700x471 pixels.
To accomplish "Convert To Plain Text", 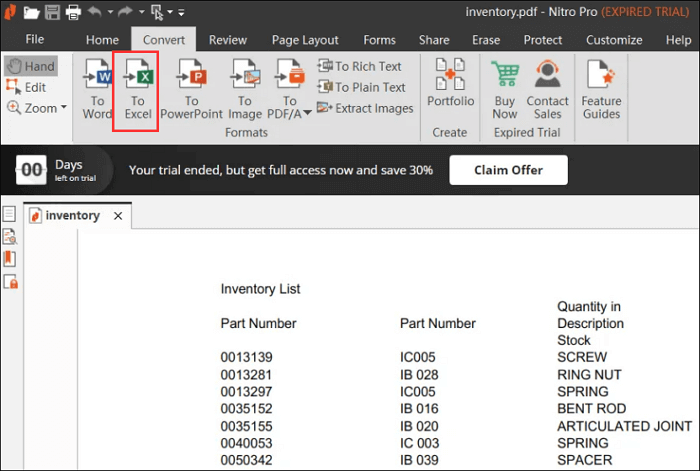I will pos(361,87).
